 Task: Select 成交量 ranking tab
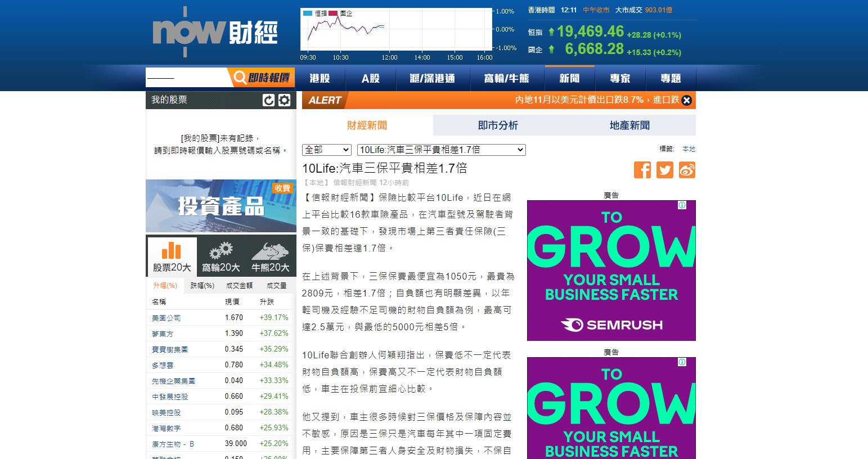point(277,286)
